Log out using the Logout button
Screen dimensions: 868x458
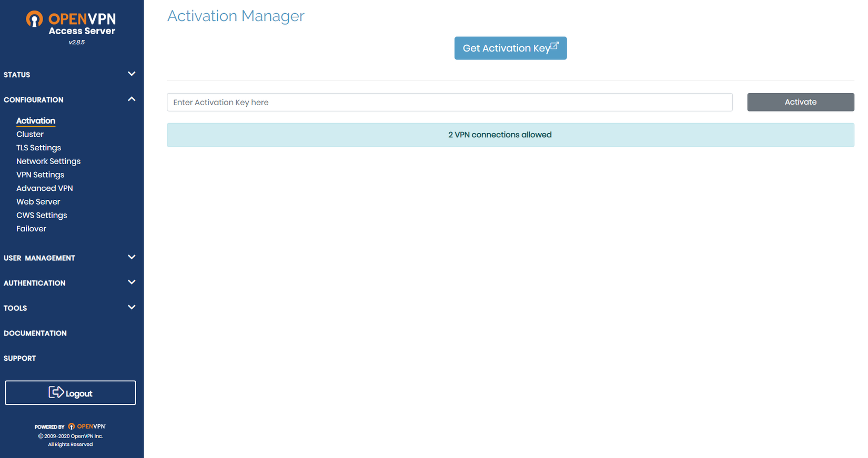pos(70,393)
